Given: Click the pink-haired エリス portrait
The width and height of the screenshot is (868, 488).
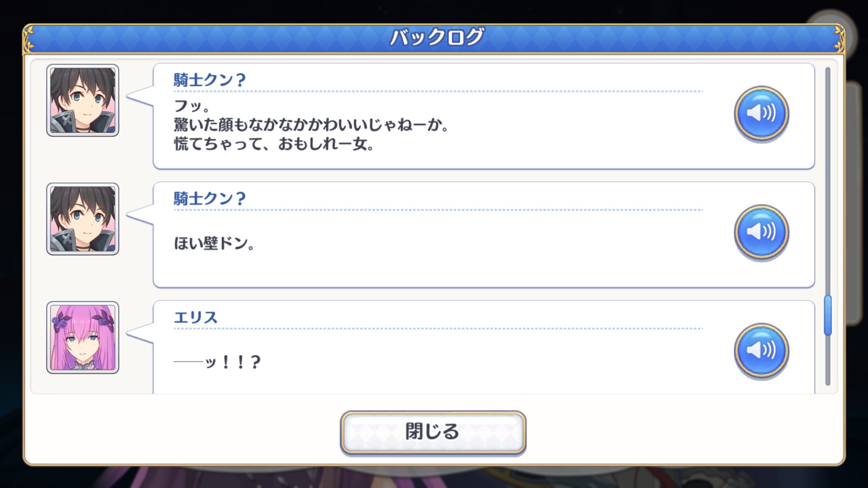Looking at the screenshot, I should [x=83, y=338].
